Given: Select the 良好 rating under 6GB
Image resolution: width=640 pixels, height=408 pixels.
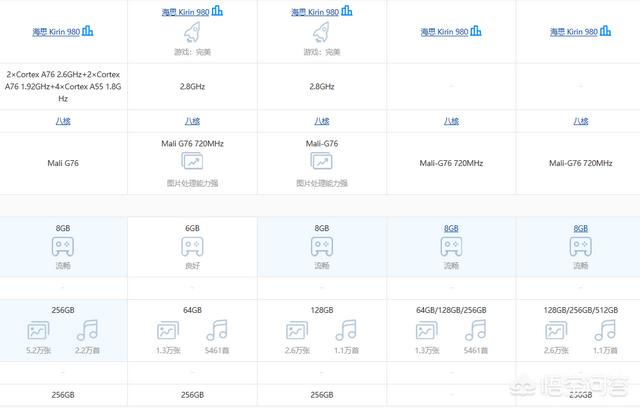Looking at the screenshot, I should pos(192,266).
